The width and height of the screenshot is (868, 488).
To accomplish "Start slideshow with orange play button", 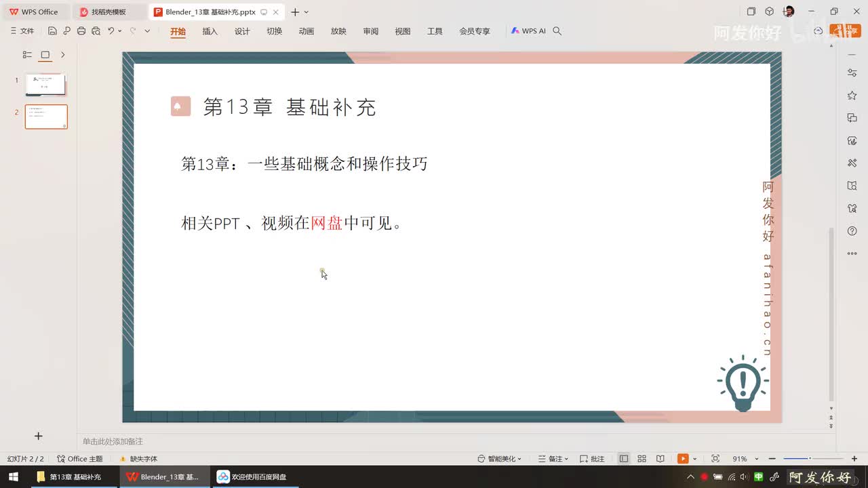I will pos(683,459).
